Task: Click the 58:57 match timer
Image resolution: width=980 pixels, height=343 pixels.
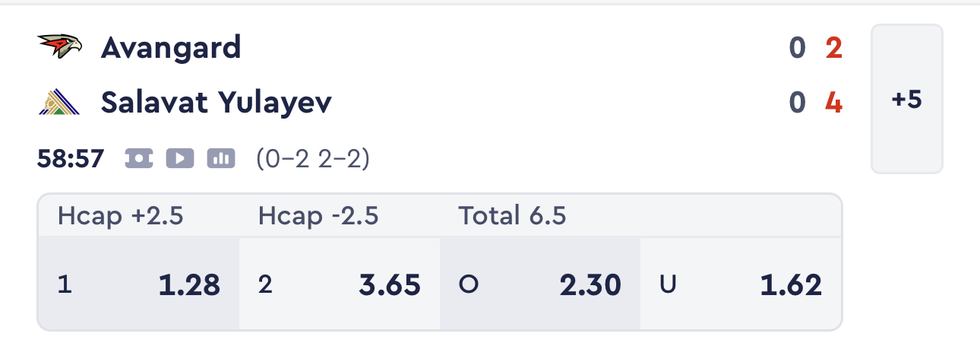Action: coord(70,159)
